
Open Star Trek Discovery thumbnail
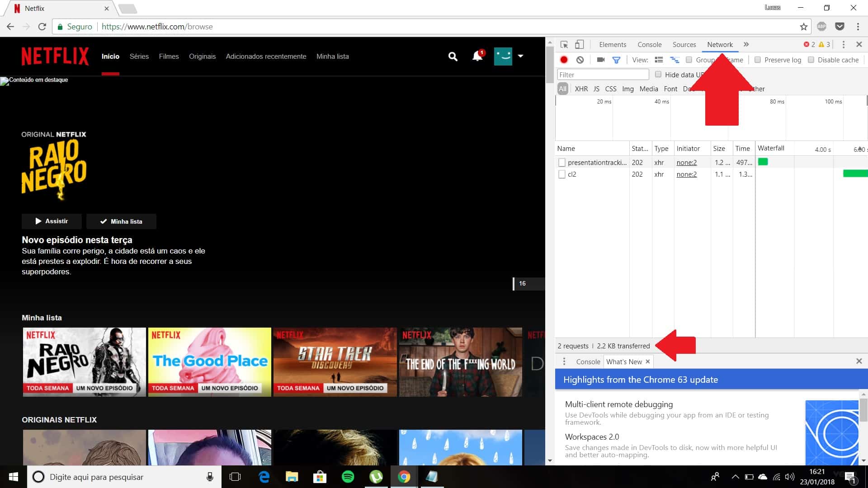[335, 362]
